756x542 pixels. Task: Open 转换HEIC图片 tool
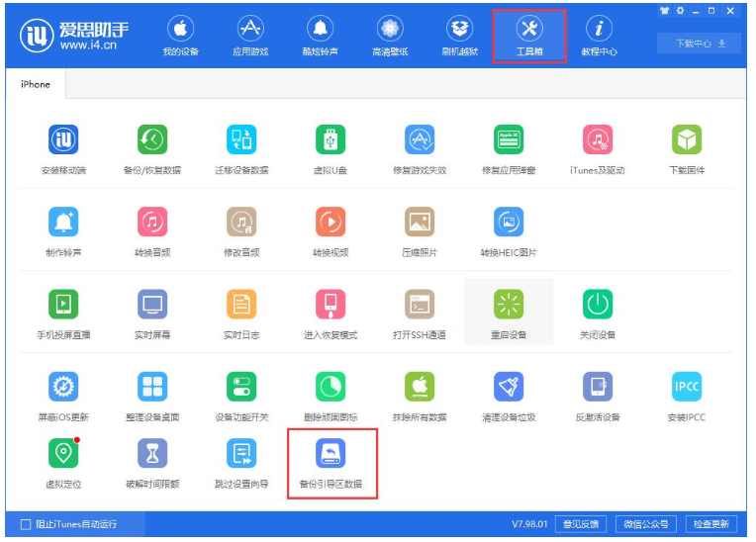[509, 223]
